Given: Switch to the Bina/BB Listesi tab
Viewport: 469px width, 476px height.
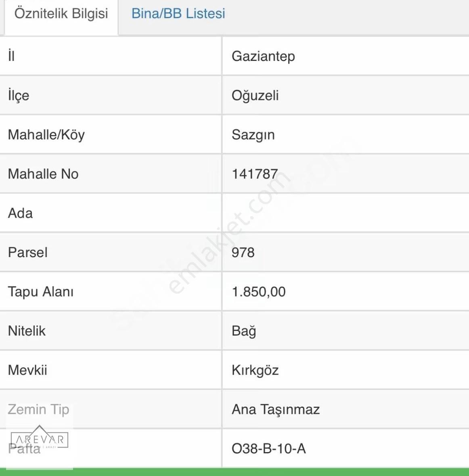Looking at the screenshot, I should click(x=178, y=14).
